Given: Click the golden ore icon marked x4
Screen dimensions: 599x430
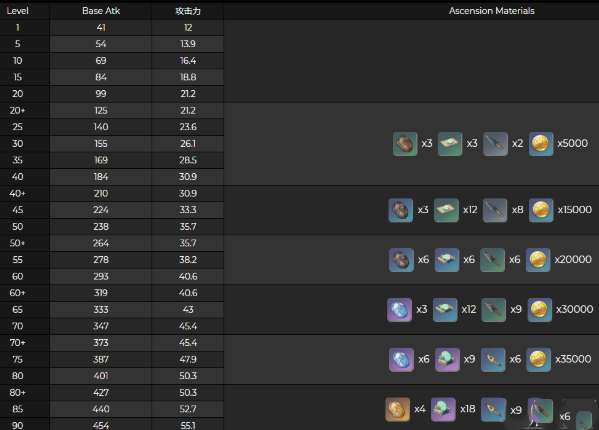Looking at the screenshot, I should click(x=398, y=409).
